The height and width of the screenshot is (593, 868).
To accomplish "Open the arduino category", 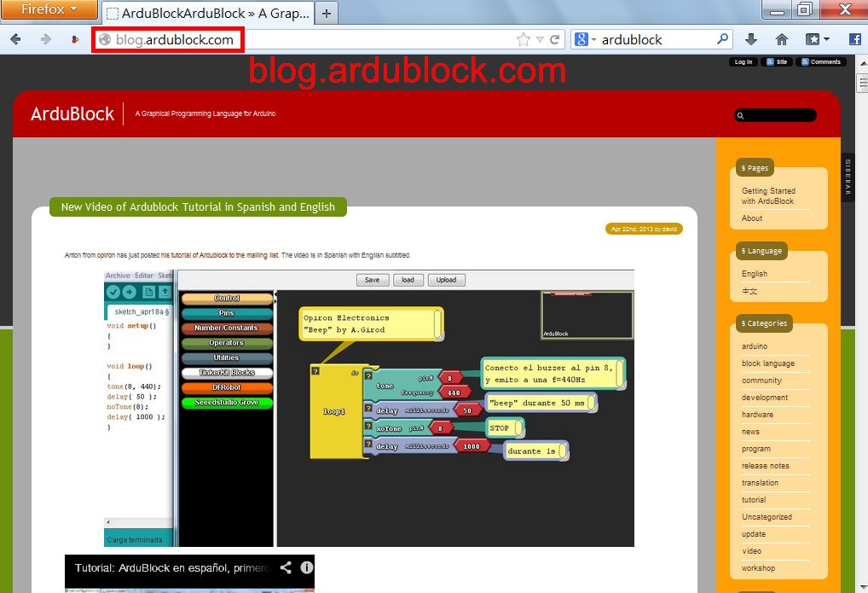I will (755, 346).
